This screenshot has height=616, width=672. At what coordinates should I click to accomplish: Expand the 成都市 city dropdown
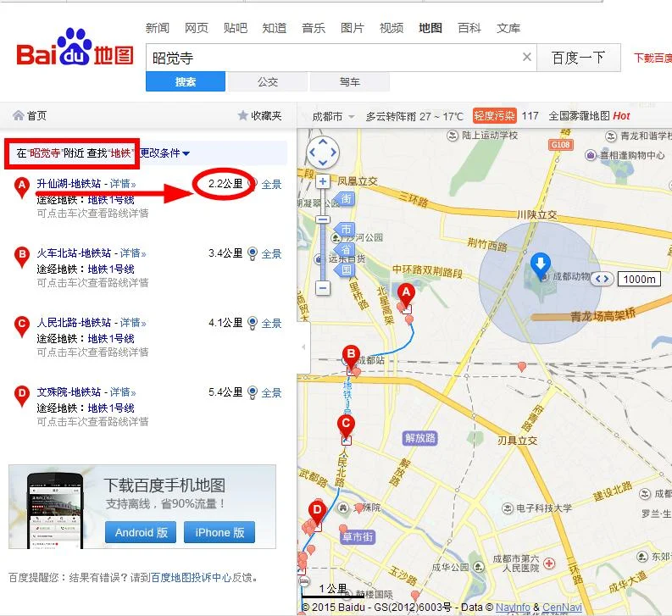[x=333, y=116]
